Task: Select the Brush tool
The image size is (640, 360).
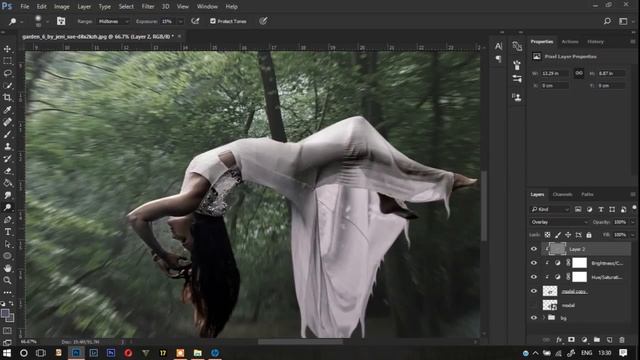Action: [7, 134]
